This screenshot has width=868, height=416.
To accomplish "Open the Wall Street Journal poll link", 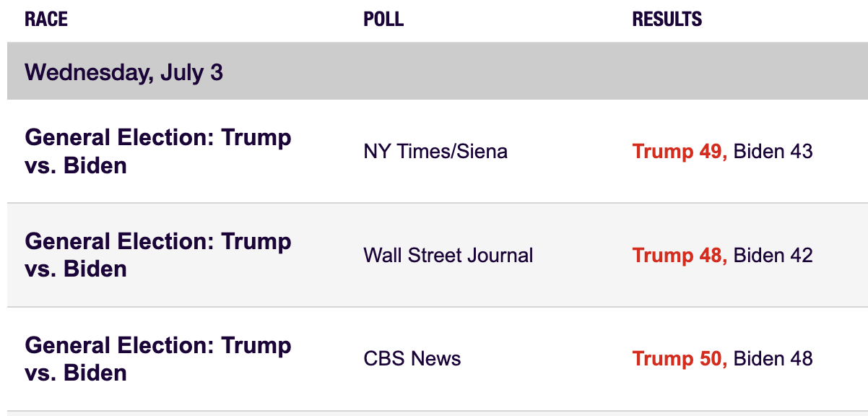I will click(448, 255).
